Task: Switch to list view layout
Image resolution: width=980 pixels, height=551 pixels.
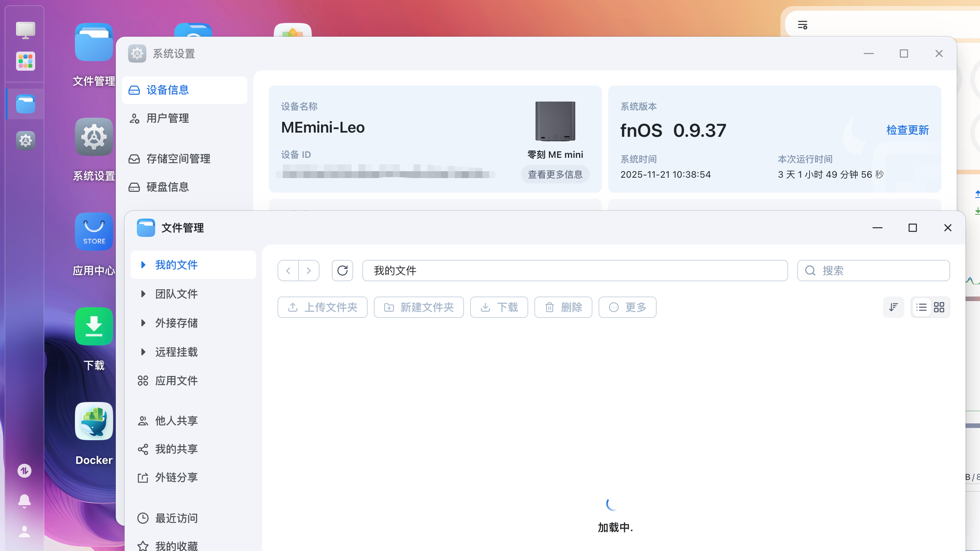Action: point(922,307)
